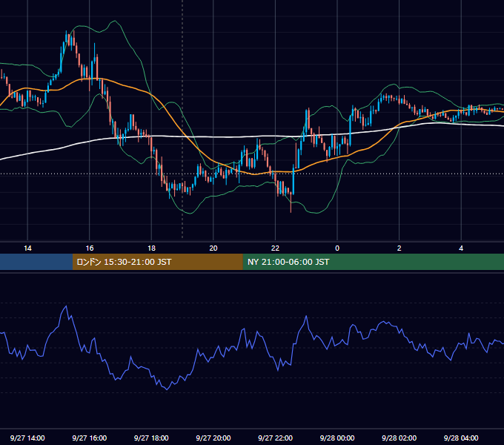Click the 9/27 22:00 time label
The width and height of the screenshot is (504, 445).
(x=276, y=438)
